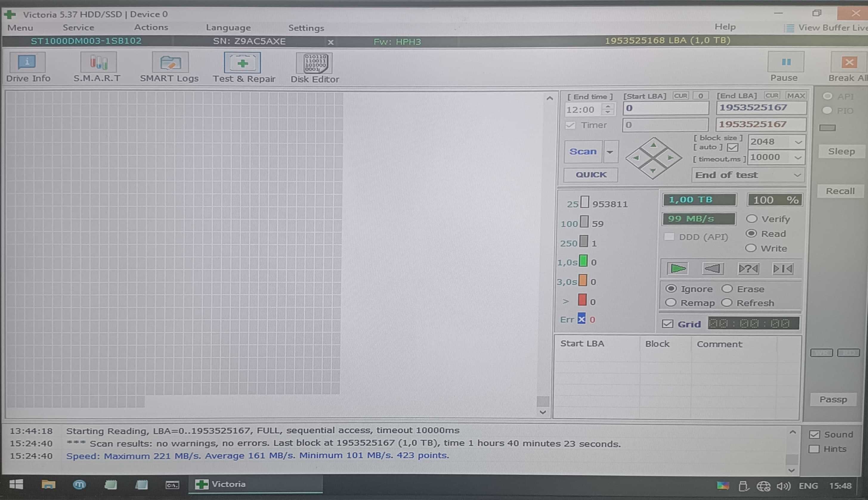The image size is (868, 500).
Task: Select random access scan mode button
Action: pyautogui.click(x=748, y=268)
